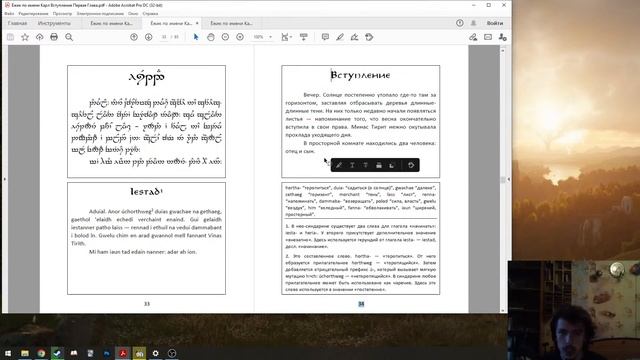
Task: Go to next page with down arrow
Action: [x=149, y=37]
